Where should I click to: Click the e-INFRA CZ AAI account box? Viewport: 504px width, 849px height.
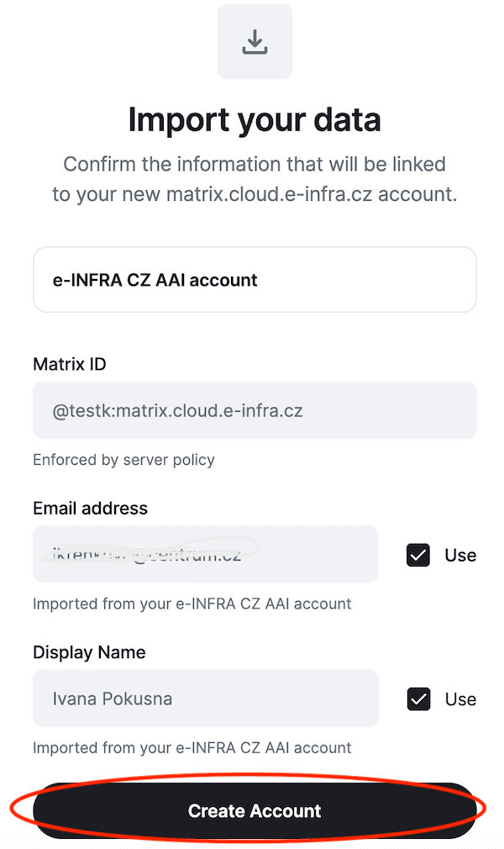[255, 279]
